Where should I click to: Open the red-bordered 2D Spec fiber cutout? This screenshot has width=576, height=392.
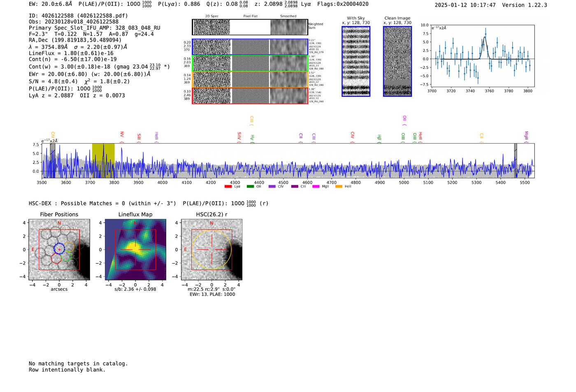pos(212,95)
